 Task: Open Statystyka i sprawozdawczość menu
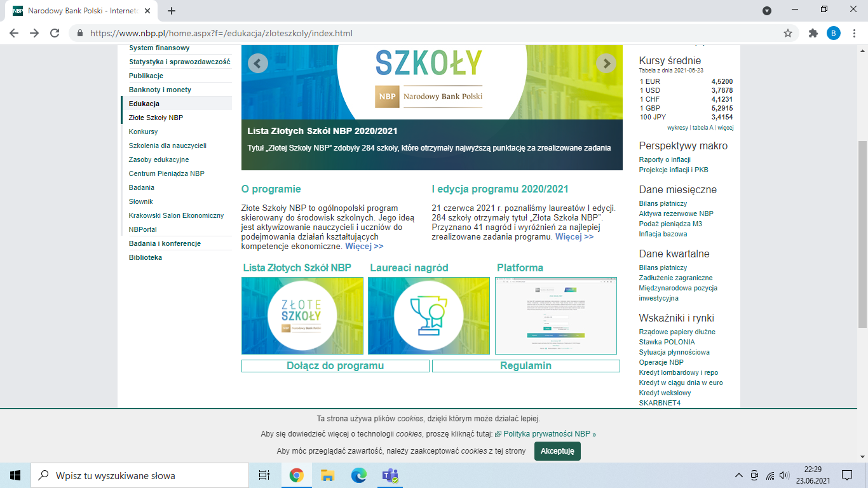(180, 62)
